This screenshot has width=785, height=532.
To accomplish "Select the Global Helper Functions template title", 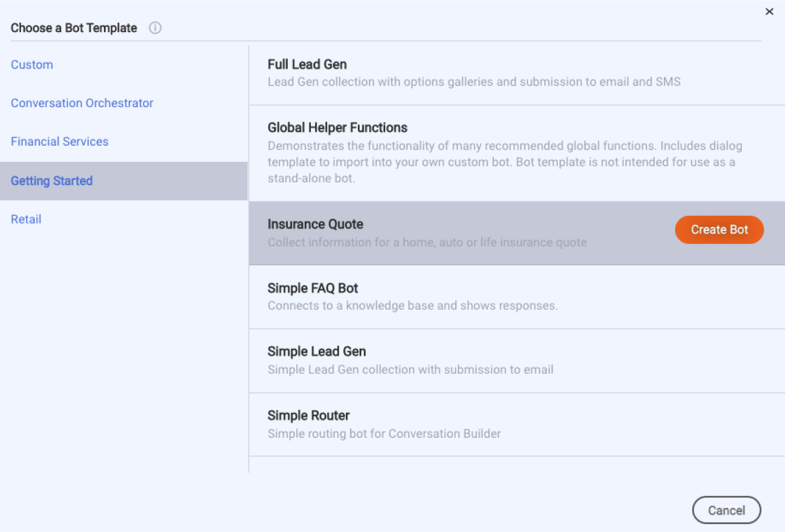I will click(337, 128).
